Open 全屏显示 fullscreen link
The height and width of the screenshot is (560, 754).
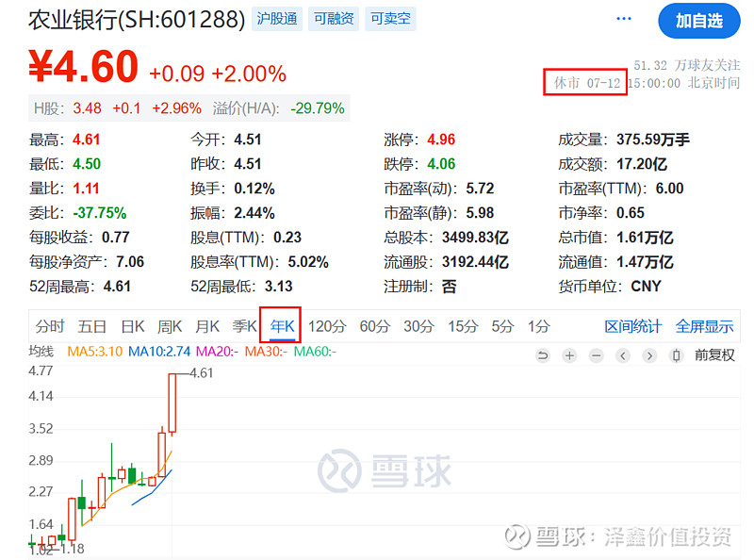pyautogui.click(x=704, y=326)
